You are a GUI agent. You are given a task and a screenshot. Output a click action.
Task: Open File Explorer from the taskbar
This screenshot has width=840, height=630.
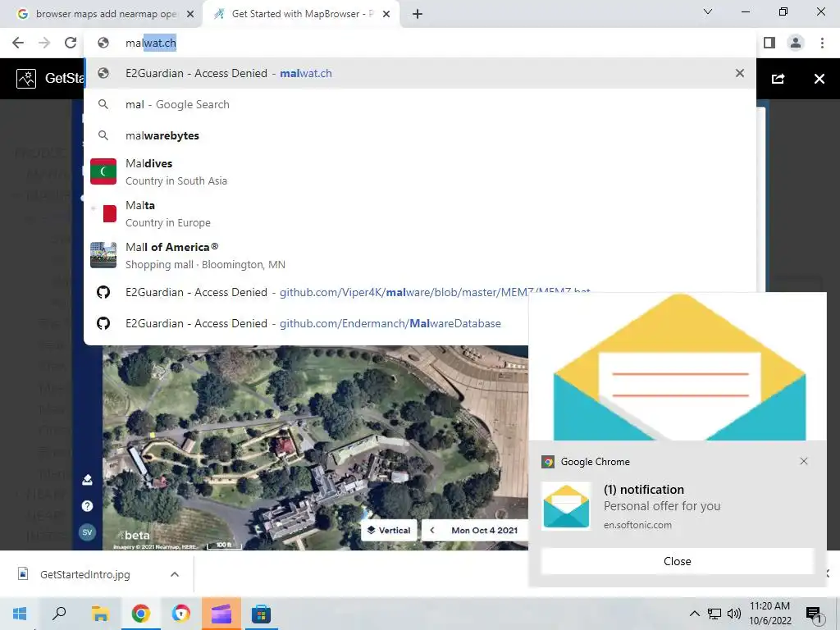[x=100, y=614]
